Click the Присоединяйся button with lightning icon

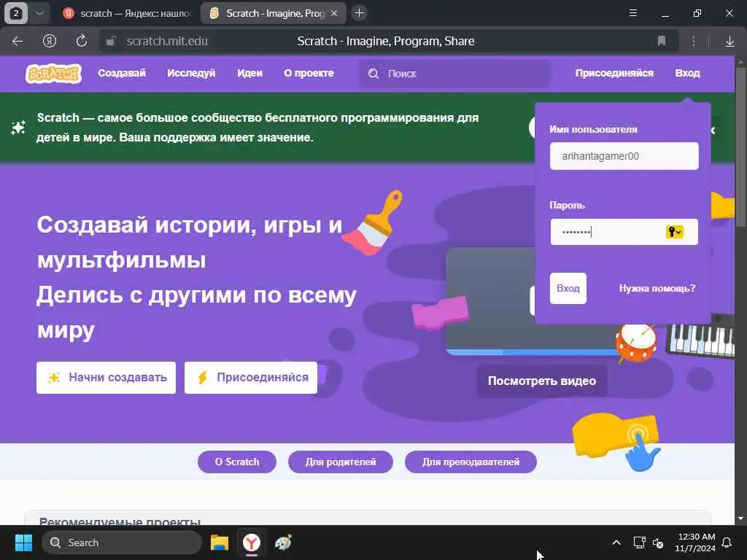pos(251,378)
